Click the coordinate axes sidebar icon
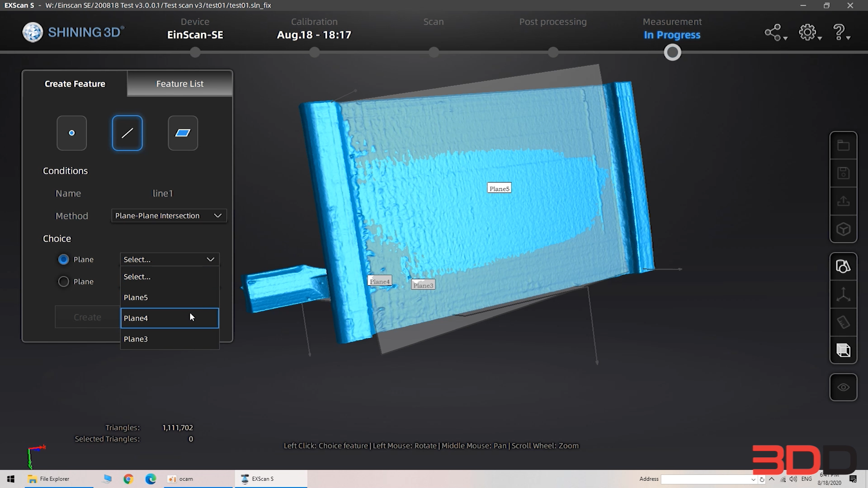This screenshot has height=488, width=868. point(843,295)
